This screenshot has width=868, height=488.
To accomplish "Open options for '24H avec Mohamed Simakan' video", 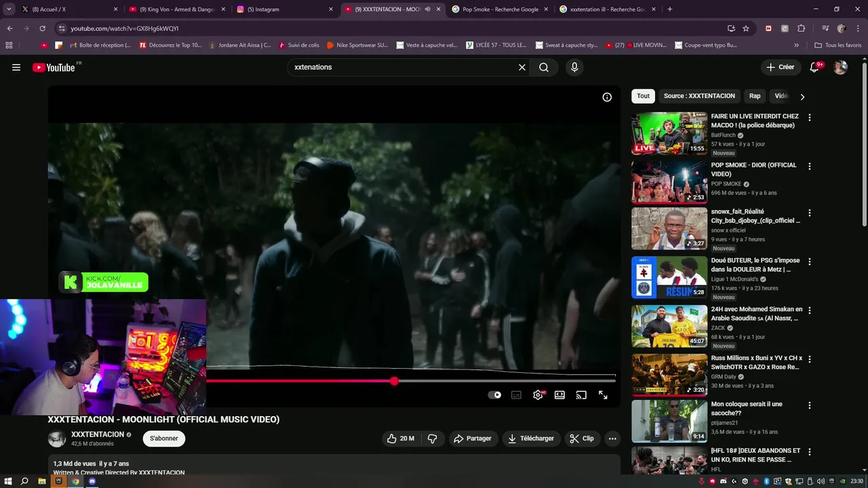I will click(x=809, y=310).
